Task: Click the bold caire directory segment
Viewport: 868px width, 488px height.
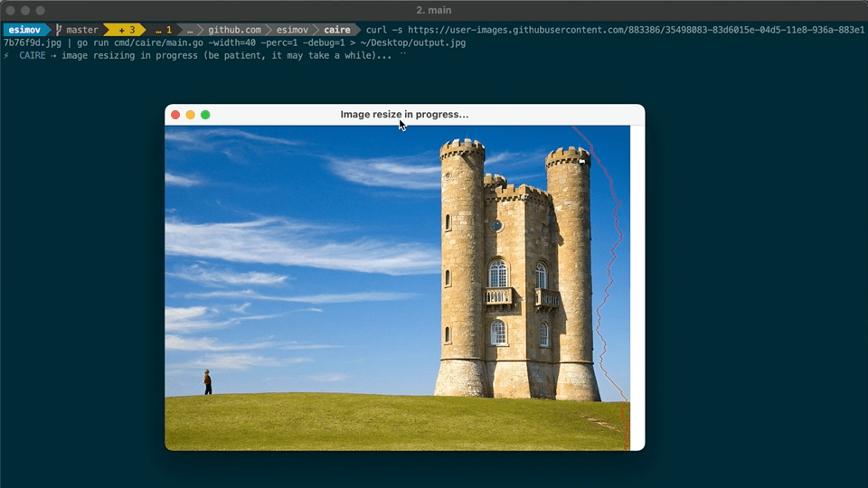Action: tap(336, 30)
